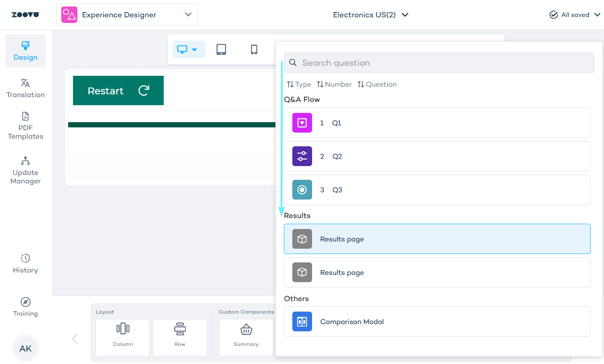Expand desktop view dropdown arrow
Image resolution: width=604 pixels, height=364 pixels.
(x=194, y=50)
